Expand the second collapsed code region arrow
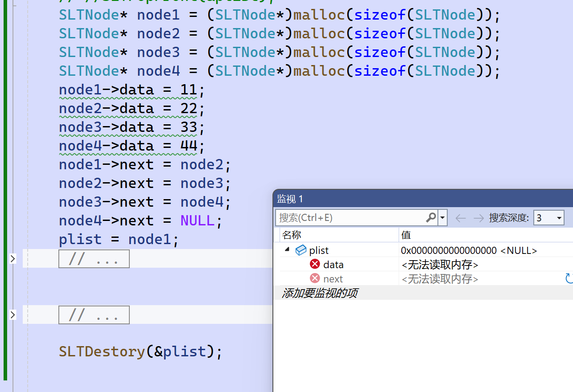The height and width of the screenshot is (392, 573). click(12, 314)
